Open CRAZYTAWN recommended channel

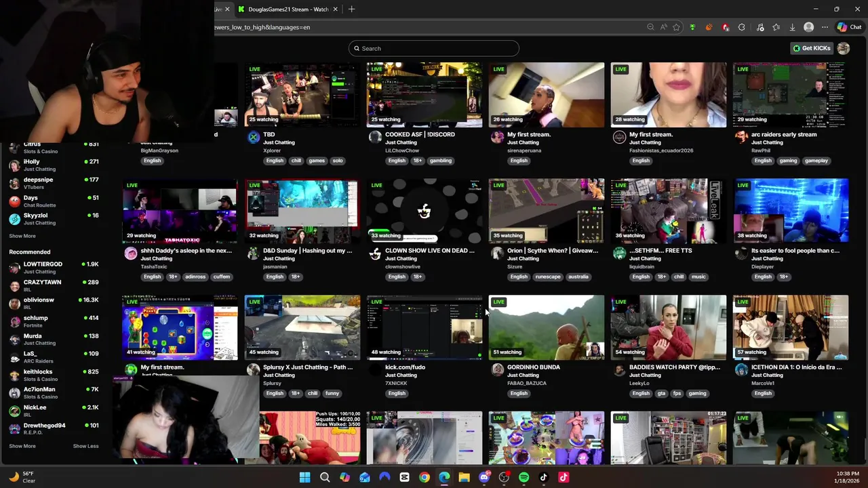(x=54, y=285)
